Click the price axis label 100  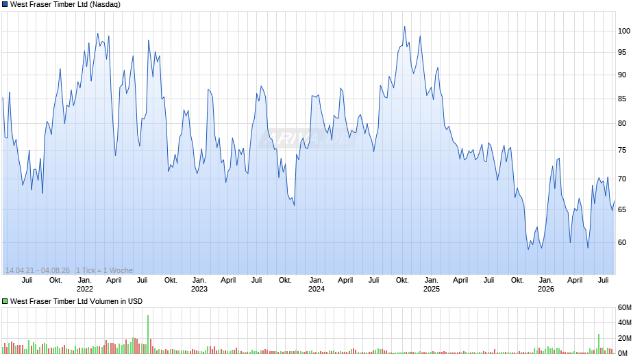pyautogui.click(x=624, y=31)
